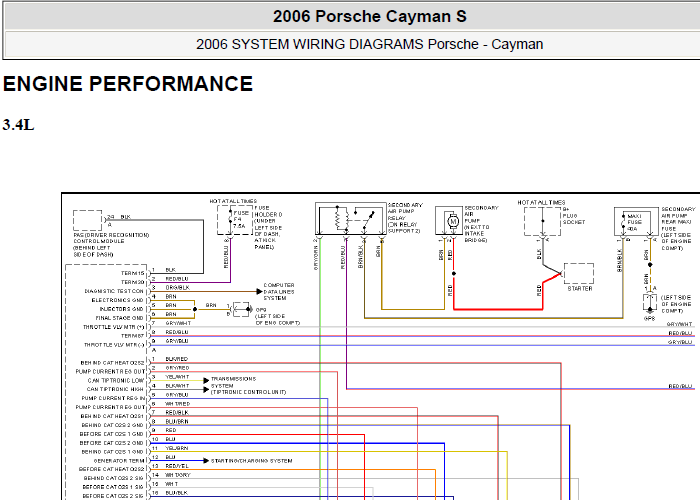
Task: Click the relay coil-and-switch symbol
Action: tap(351, 218)
